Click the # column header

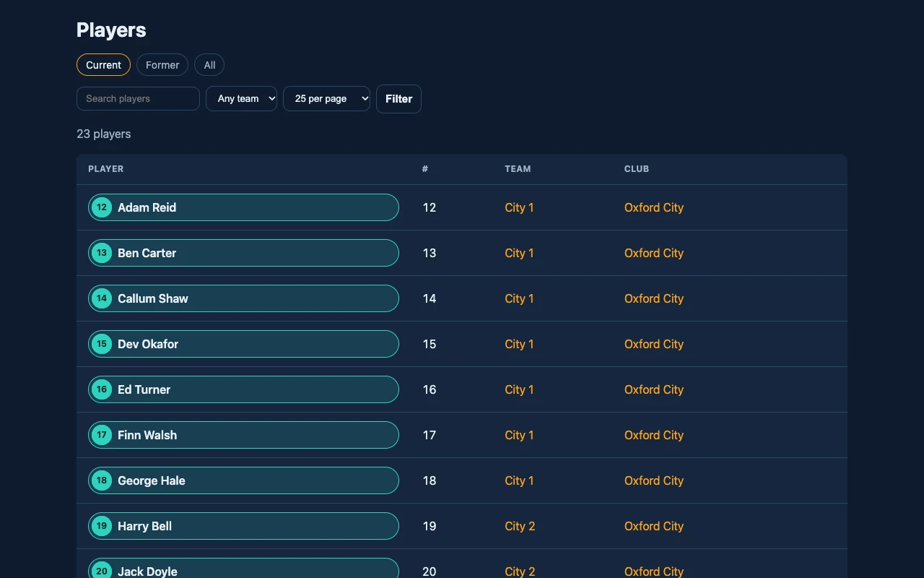click(x=425, y=169)
